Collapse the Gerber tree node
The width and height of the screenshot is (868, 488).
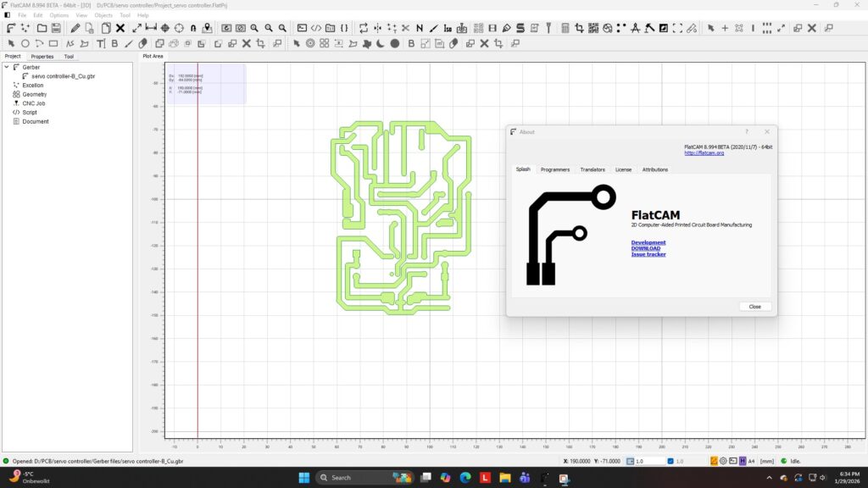click(6, 66)
